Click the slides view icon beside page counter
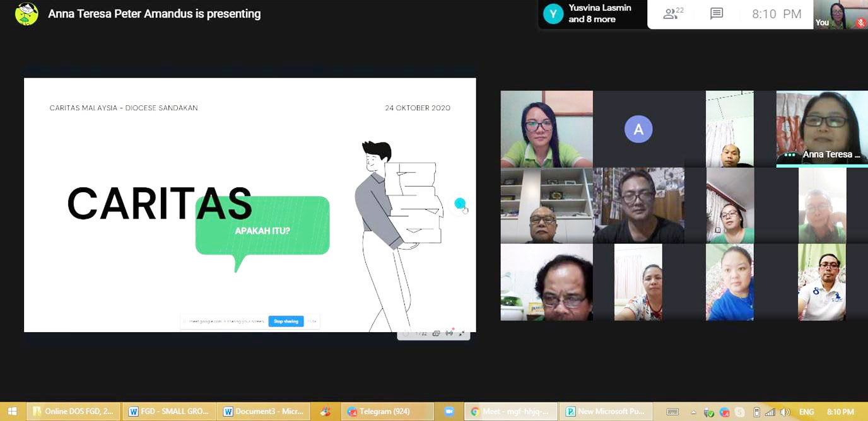868x421 pixels. click(436, 333)
